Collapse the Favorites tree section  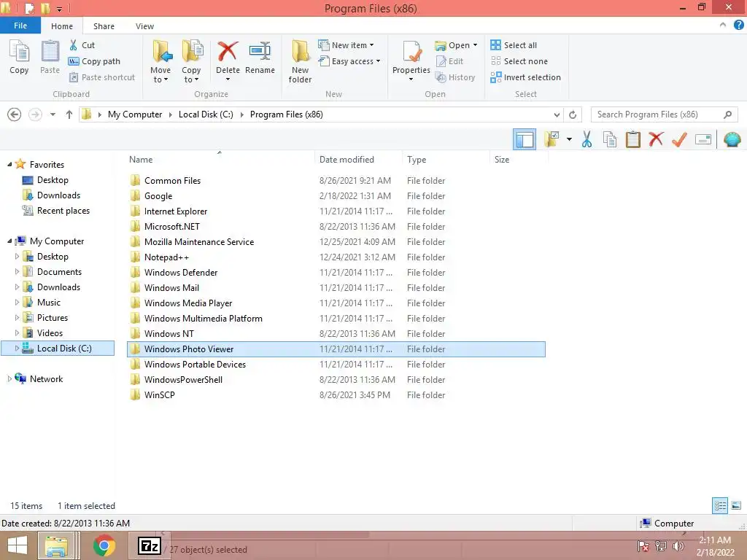coord(9,164)
